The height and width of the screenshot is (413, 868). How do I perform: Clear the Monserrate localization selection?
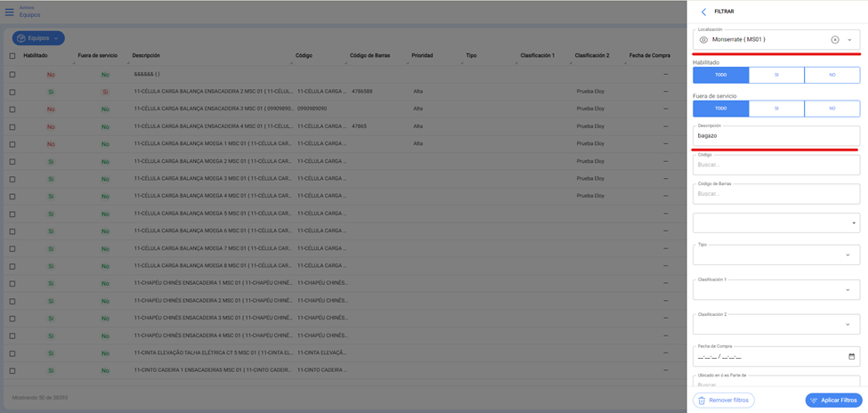[834, 40]
